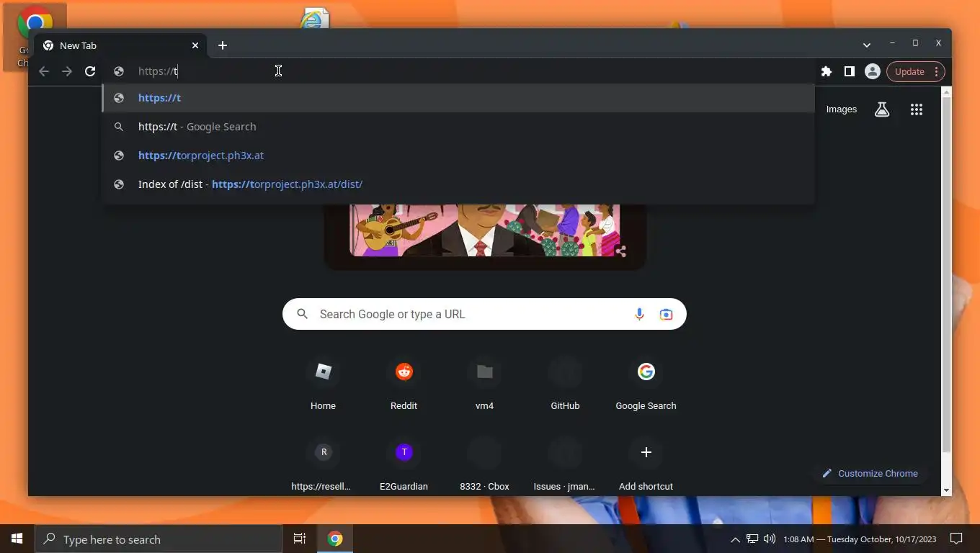Open the volume speaker tray icon
The width and height of the screenshot is (980, 553).
point(770,539)
